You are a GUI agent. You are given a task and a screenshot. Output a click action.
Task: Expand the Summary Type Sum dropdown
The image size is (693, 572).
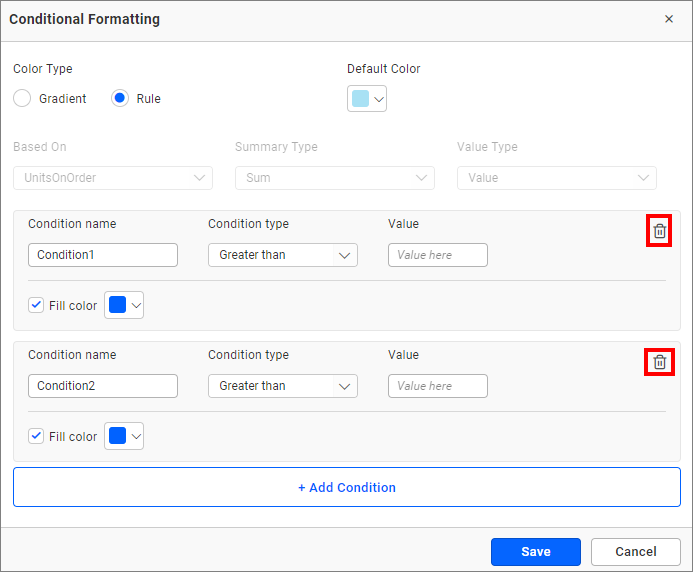(334, 178)
